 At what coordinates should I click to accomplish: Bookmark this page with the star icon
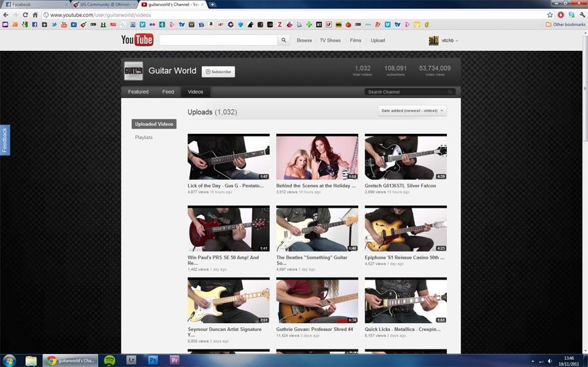point(549,15)
